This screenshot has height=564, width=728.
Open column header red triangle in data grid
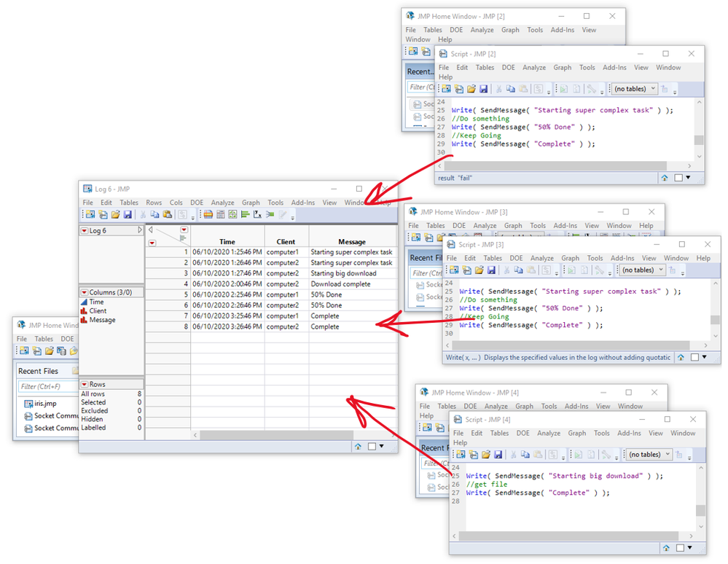point(184,230)
